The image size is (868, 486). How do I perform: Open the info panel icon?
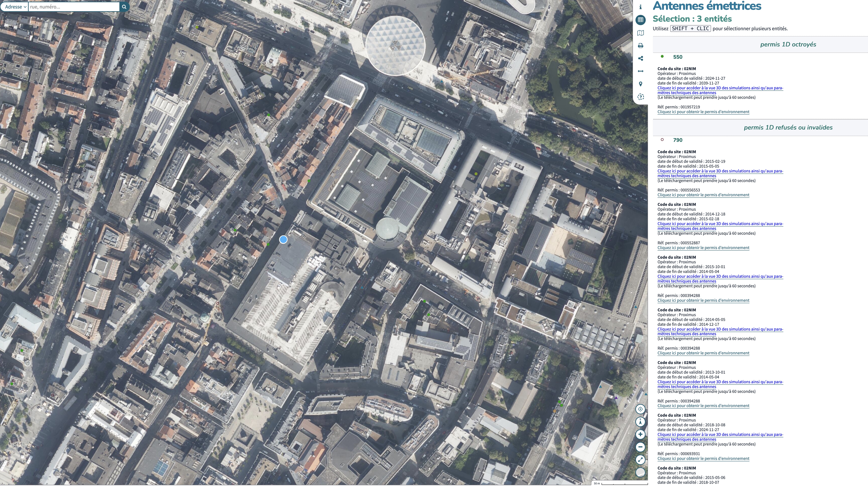click(x=640, y=7)
